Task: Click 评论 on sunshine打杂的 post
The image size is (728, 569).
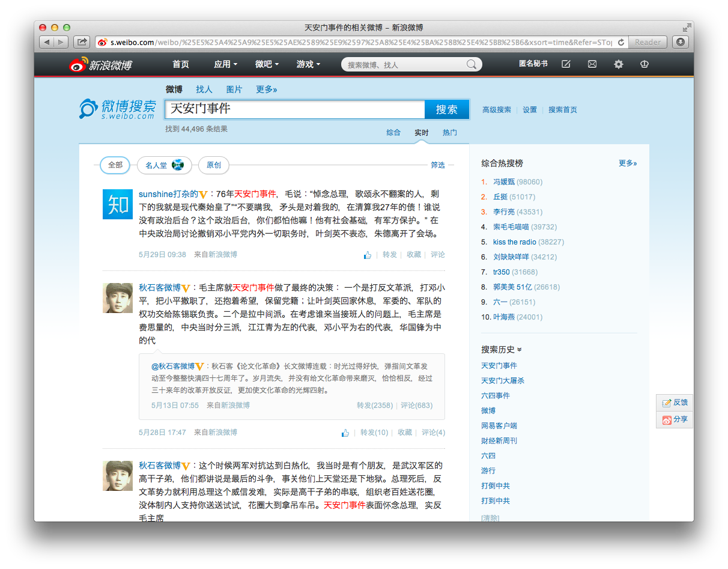Action: (438, 255)
